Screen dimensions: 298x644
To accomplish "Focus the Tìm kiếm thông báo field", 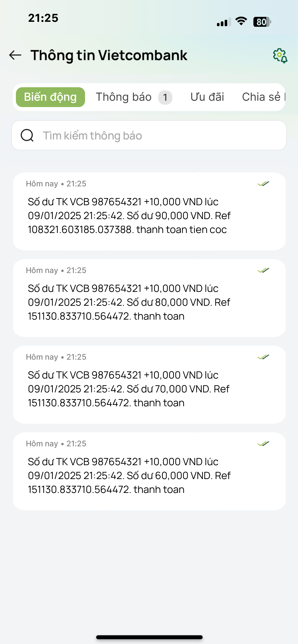I will tap(149, 135).
